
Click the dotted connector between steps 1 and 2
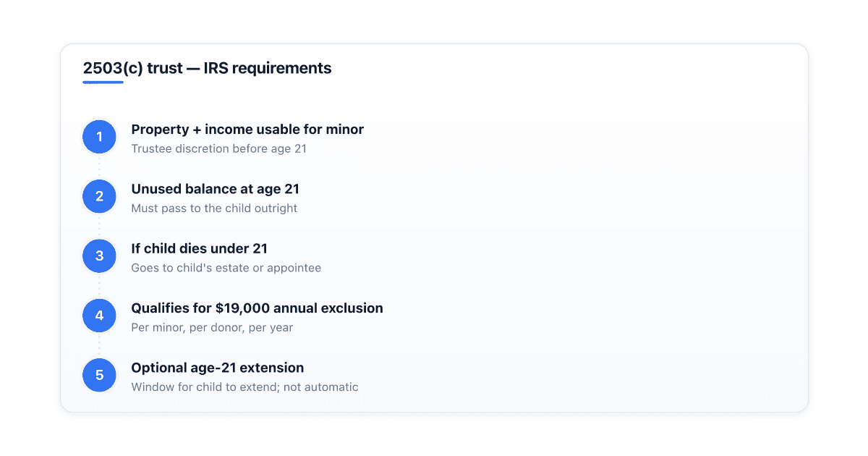[x=100, y=166]
